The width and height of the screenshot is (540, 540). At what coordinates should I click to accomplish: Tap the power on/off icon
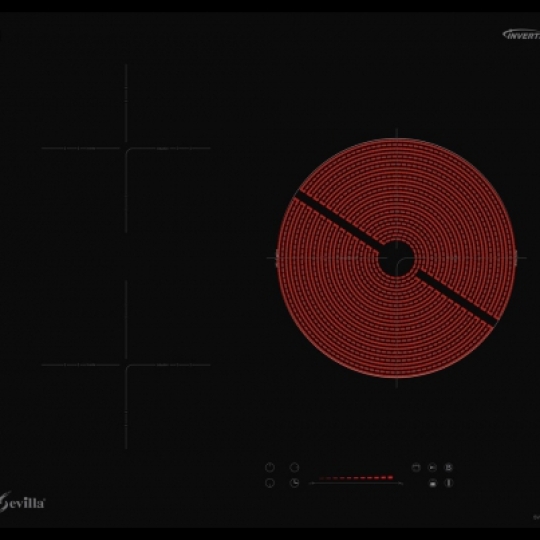point(270,467)
